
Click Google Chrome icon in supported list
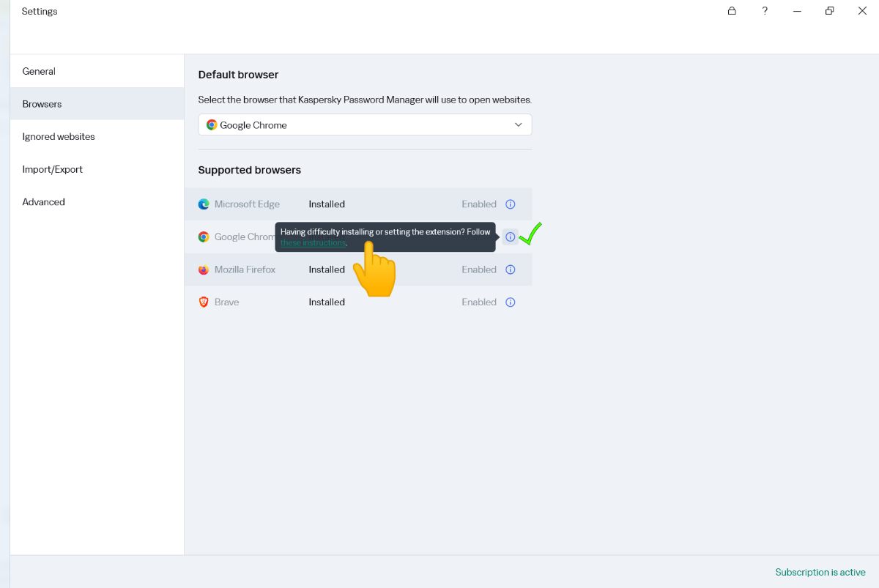click(x=204, y=237)
